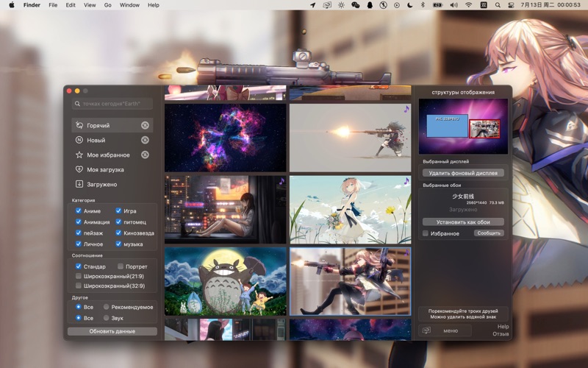Click WeChat icon in menu bar
Screen dimensions: 588x368
pyautogui.click(x=355, y=5)
